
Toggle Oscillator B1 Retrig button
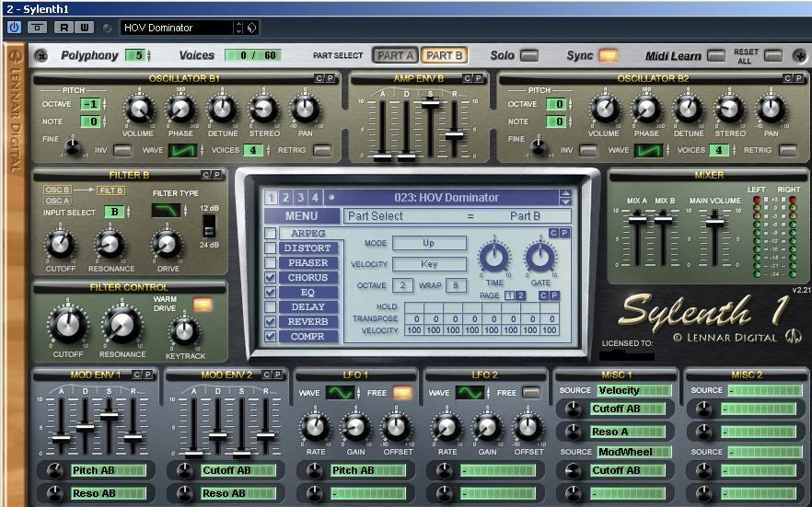click(322, 150)
